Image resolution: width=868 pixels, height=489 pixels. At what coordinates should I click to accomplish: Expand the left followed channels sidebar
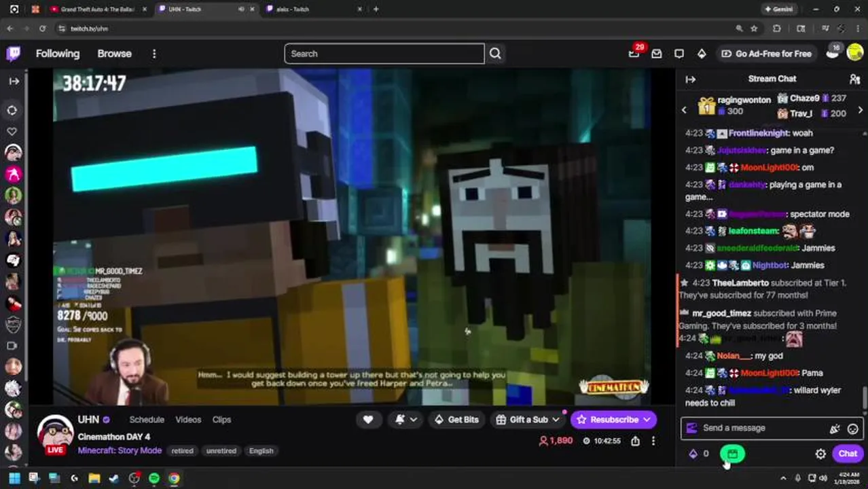click(14, 81)
